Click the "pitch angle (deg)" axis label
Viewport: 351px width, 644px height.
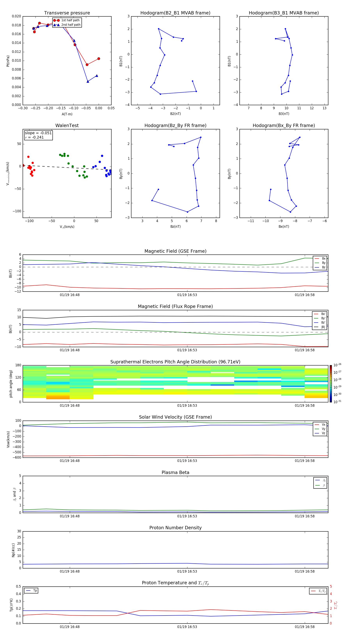point(11,384)
